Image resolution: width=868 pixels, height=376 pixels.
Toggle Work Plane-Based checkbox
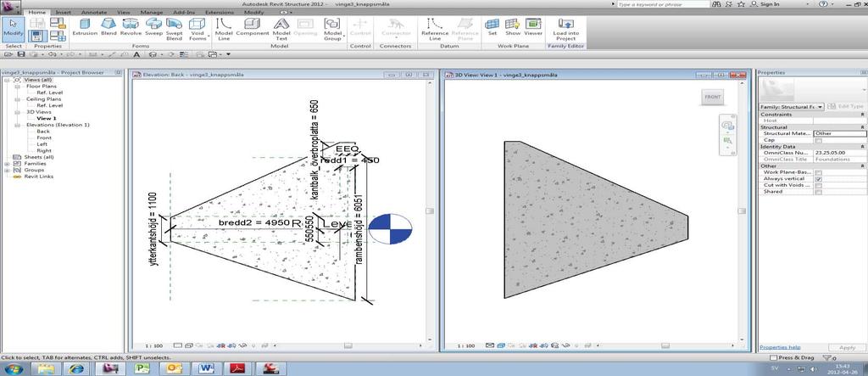(x=819, y=172)
